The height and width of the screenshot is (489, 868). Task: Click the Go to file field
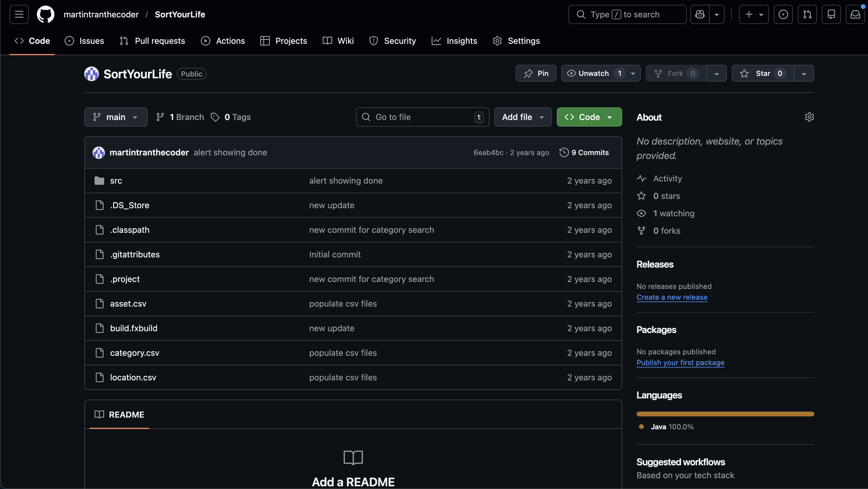[418, 117]
